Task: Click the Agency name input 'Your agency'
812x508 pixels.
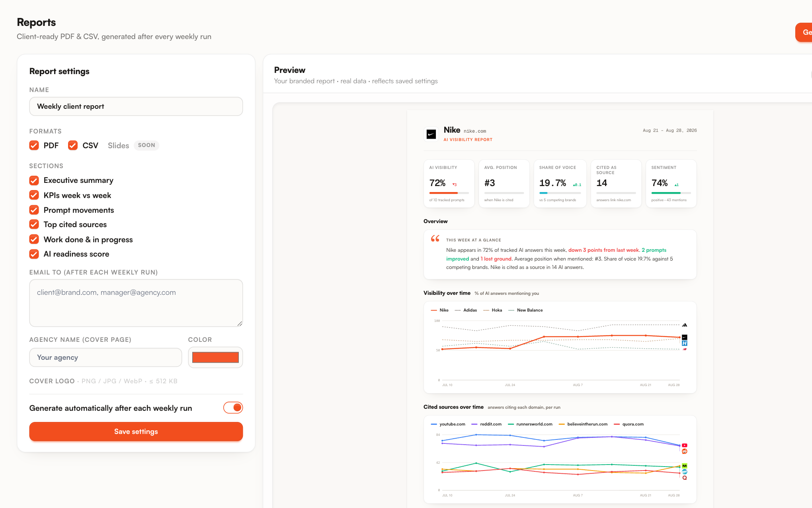Action: click(105, 357)
